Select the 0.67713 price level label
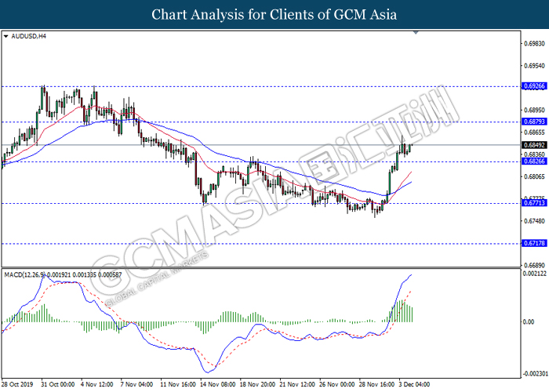 pyautogui.click(x=534, y=203)
